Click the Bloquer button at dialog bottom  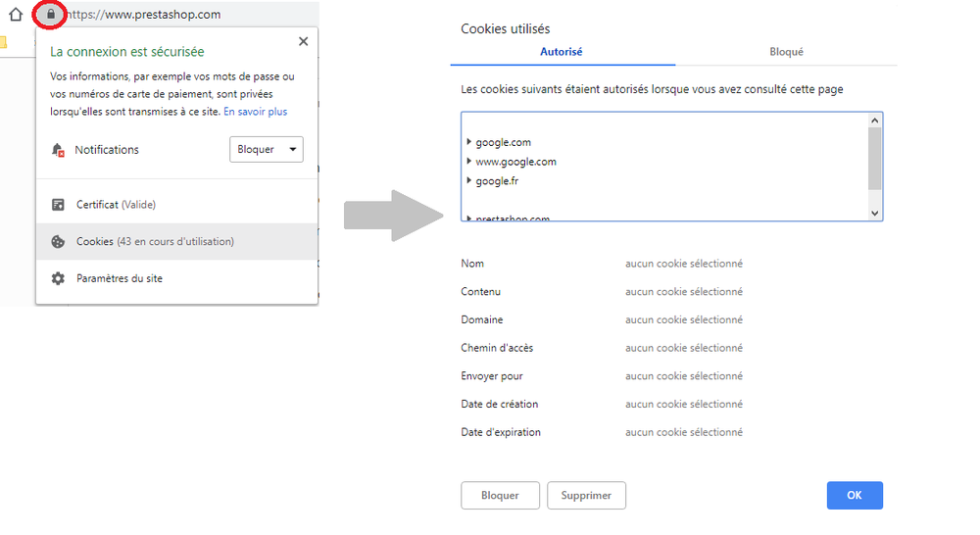coord(500,496)
